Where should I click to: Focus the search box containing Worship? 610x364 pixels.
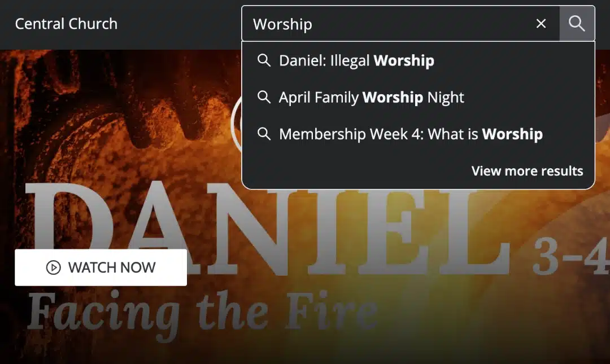point(389,24)
